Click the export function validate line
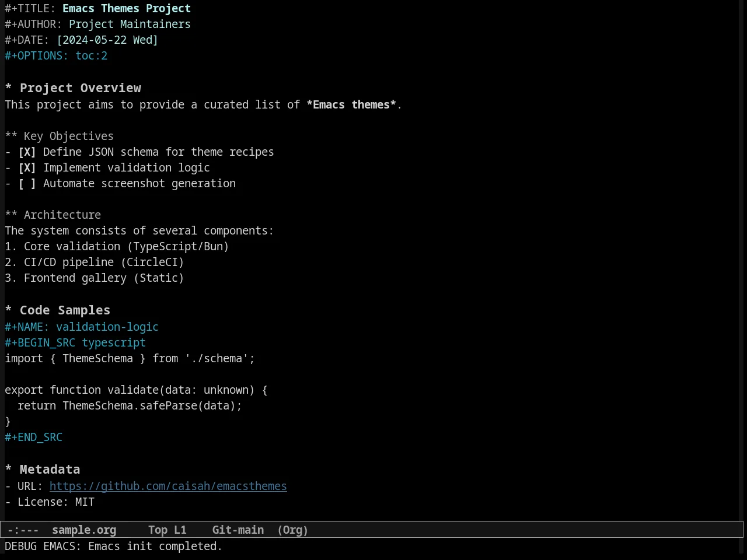This screenshot has width=747, height=560. [x=136, y=390]
